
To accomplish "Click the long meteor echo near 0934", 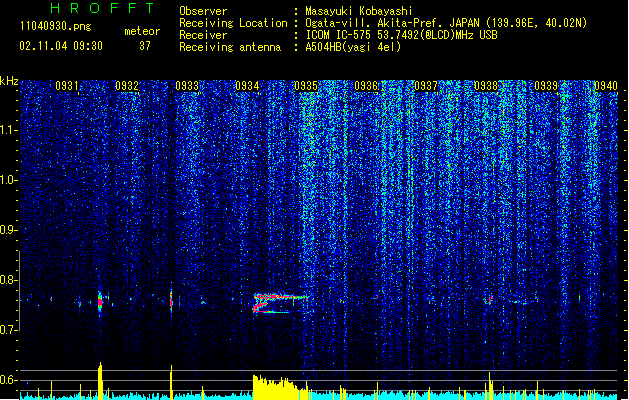I will (280, 303).
